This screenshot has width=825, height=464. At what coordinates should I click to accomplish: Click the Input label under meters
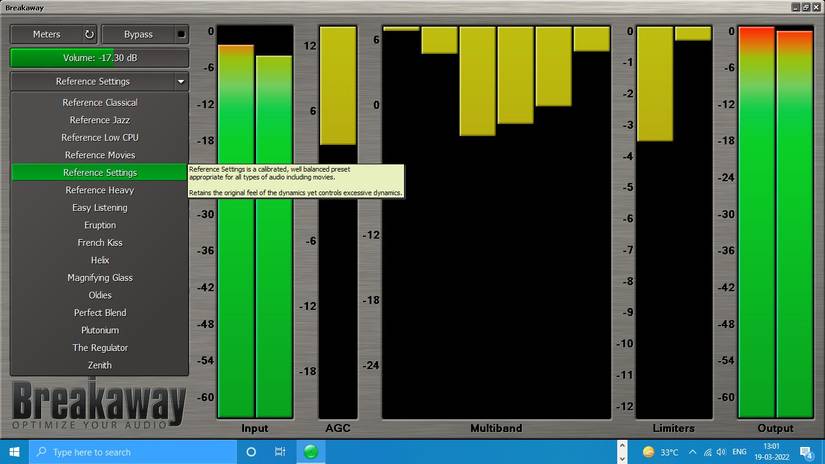pos(255,428)
